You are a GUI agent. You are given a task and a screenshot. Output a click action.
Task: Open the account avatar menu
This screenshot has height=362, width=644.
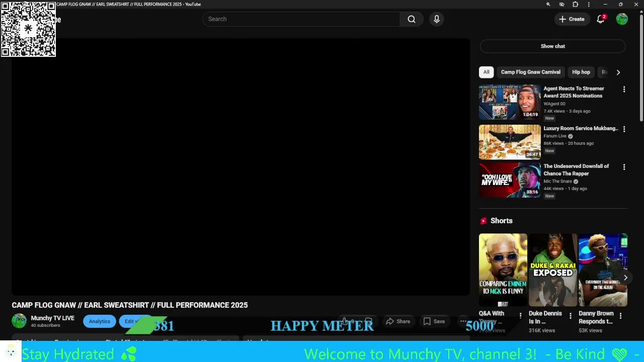click(622, 19)
